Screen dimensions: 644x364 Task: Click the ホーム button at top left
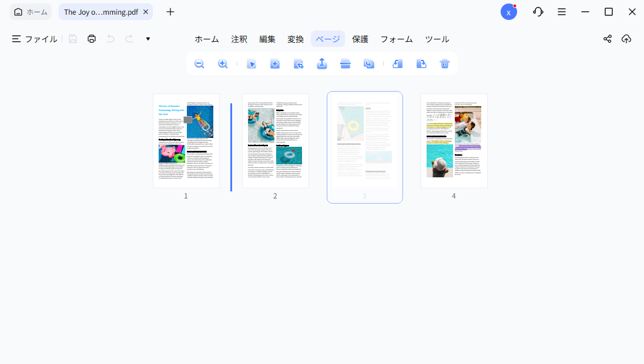click(30, 11)
